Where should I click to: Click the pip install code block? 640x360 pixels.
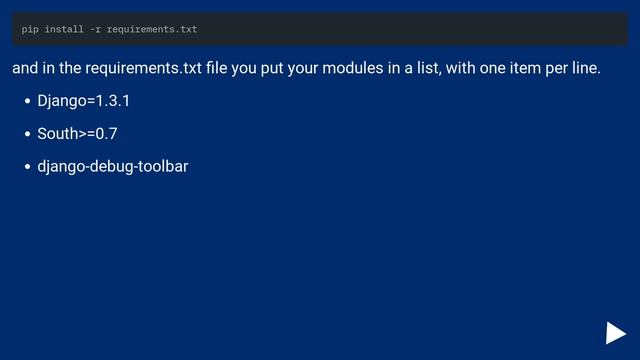pyautogui.click(x=320, y=29)
